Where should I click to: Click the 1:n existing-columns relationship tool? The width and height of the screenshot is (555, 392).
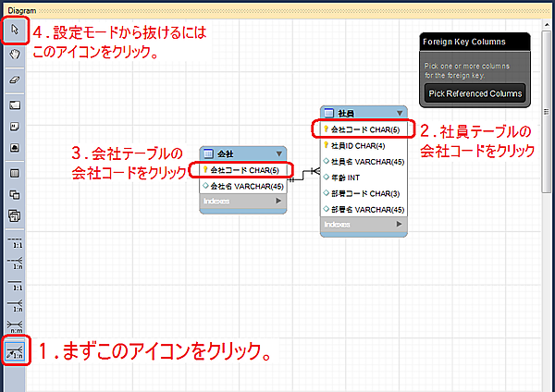[15, 350]
